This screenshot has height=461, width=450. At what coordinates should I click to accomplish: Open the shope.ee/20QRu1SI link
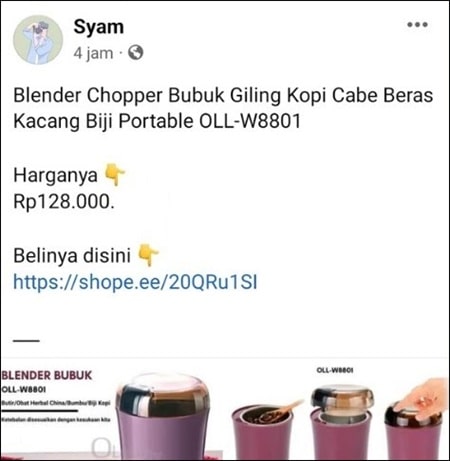pyautogui.click(x=135, y=282)
